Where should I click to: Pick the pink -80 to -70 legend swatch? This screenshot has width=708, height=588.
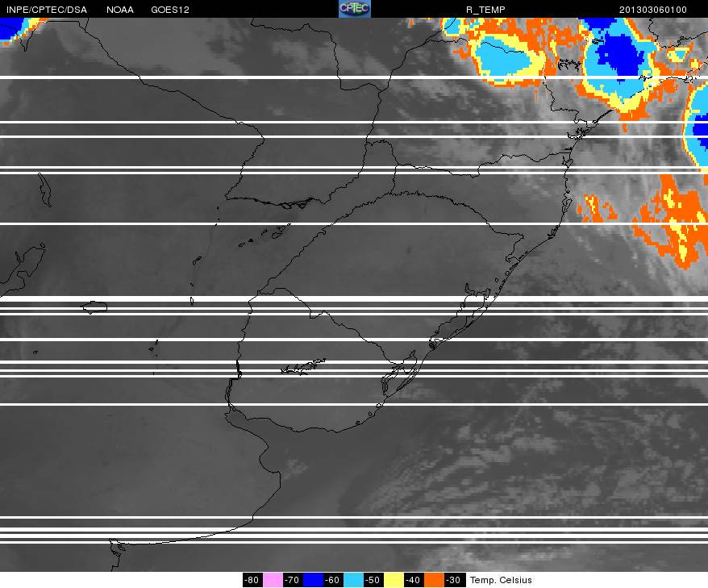(x=273, y=580)
